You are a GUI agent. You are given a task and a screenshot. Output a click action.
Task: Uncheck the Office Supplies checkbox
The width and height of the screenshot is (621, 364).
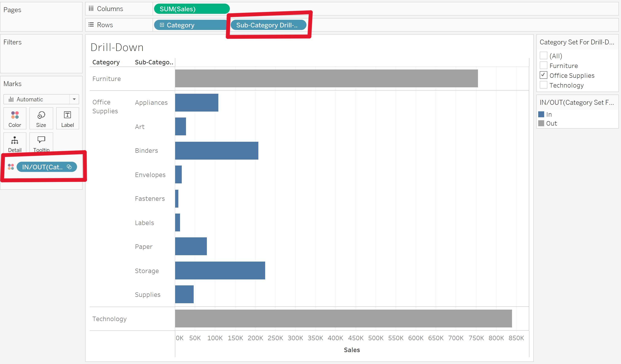[x=543, y=75]
